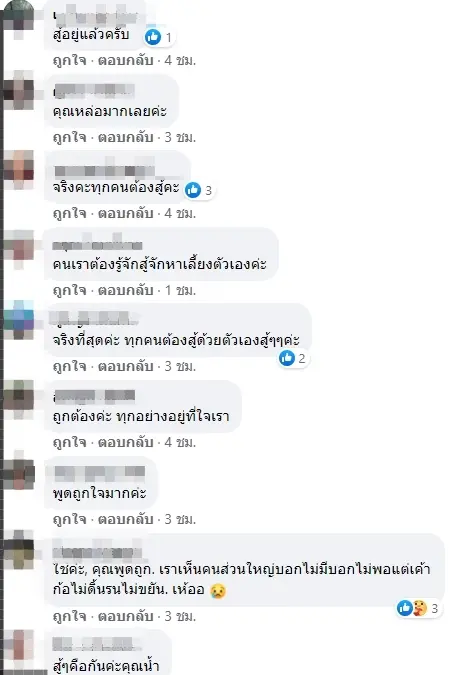Click ถูกใจ under 'จริงที่สุดค่ะ' comment

69,366
